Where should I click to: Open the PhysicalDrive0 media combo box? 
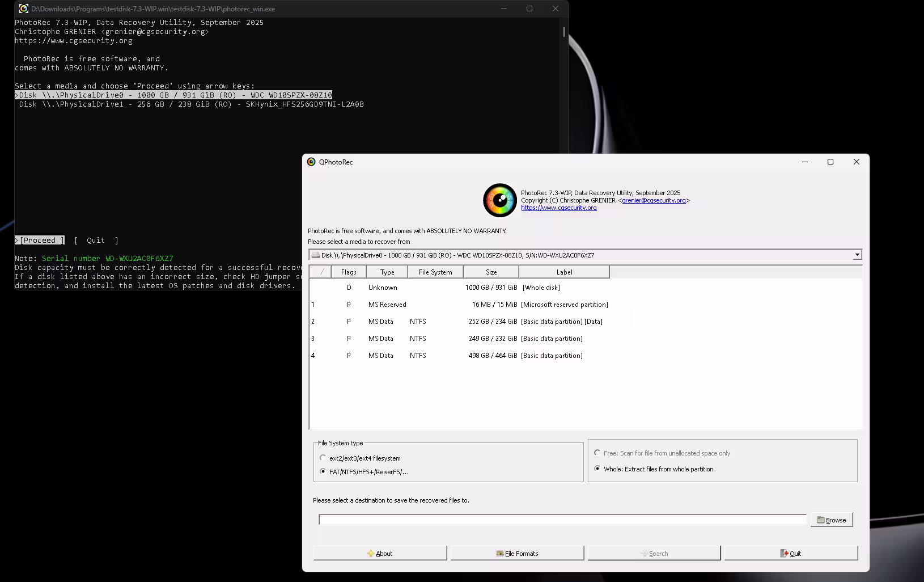click(x=585, y=255)
